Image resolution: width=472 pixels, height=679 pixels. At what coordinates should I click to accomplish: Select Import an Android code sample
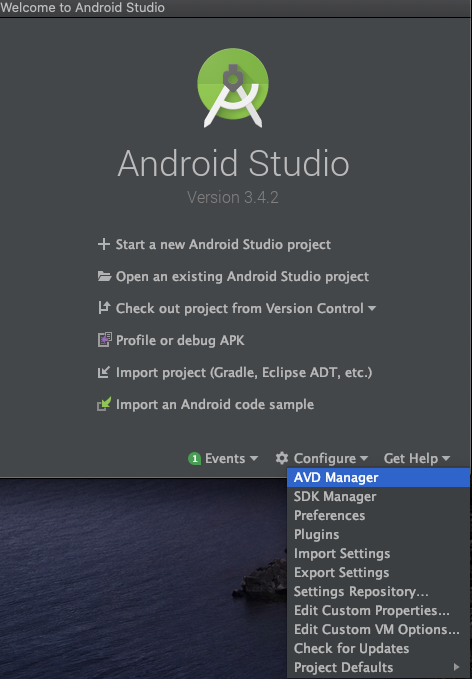pos(215,404)
